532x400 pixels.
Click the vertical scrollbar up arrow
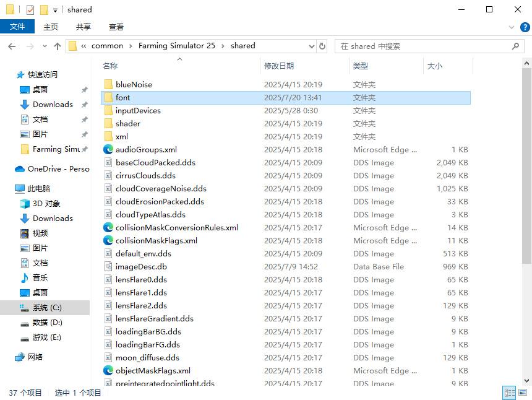[x=526, y=63]
